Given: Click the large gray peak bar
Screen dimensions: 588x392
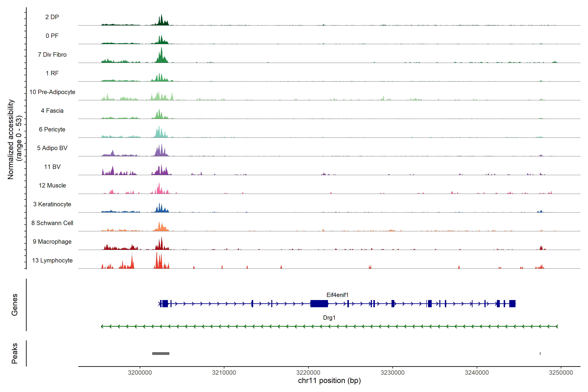Looking at the screenshot, I should [x=161, y=353].
